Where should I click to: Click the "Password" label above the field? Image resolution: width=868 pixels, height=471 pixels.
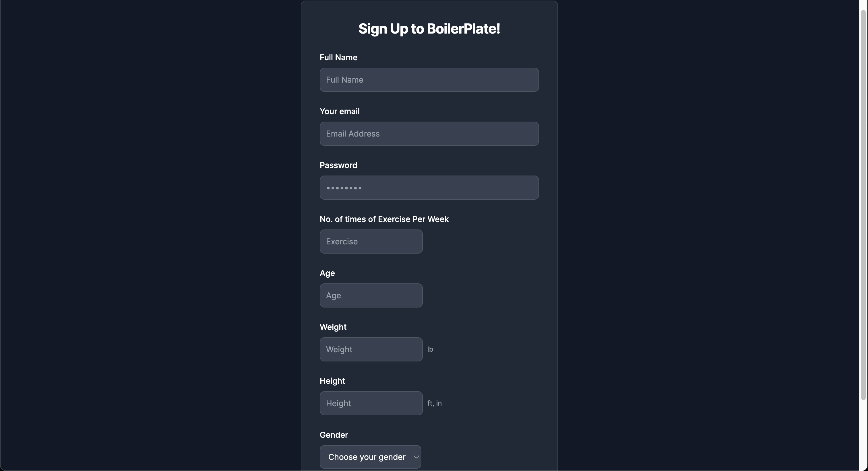click(x=338, y=165)
